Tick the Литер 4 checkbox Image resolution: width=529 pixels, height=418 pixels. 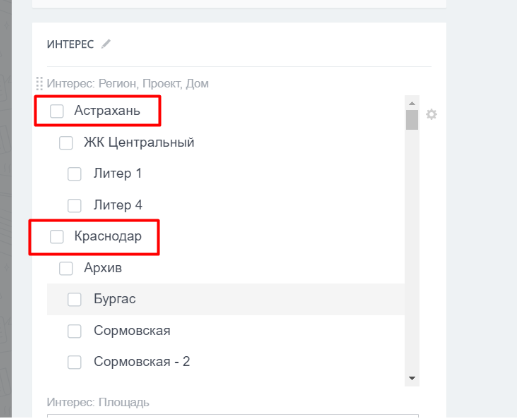(x=74, y=205)
